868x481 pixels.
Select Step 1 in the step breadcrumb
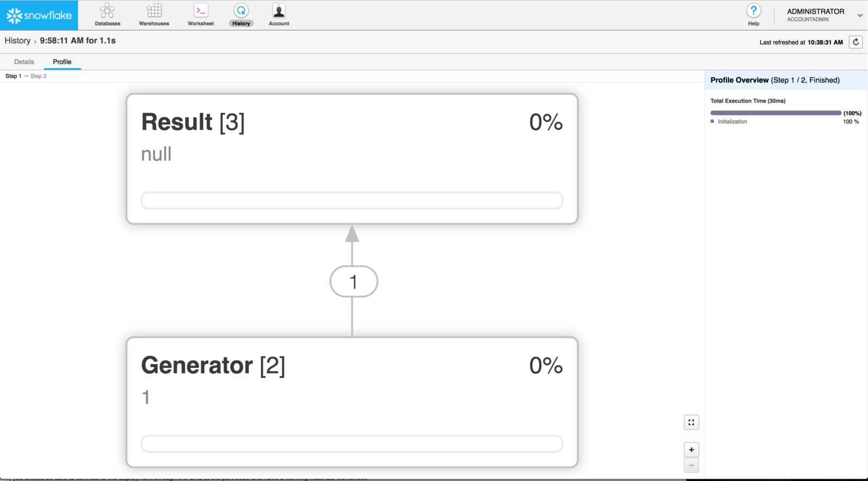pyautogui.click(x=12, y=76)
